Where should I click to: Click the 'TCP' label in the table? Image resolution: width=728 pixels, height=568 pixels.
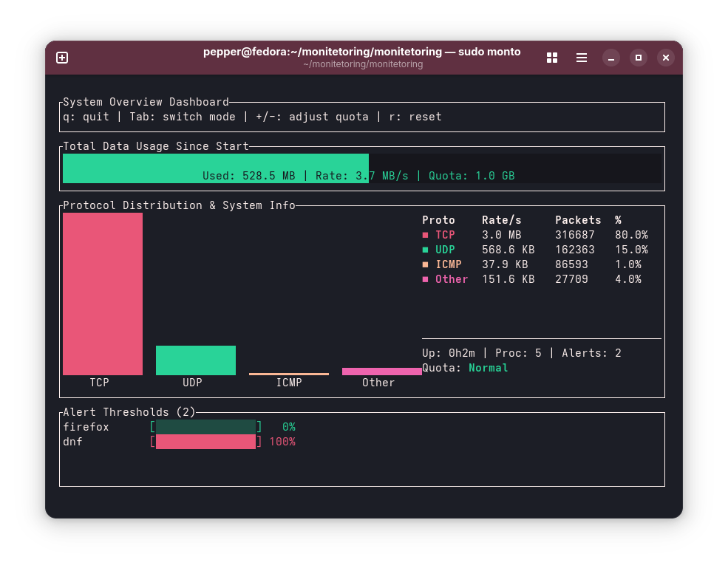click(445, 235)
